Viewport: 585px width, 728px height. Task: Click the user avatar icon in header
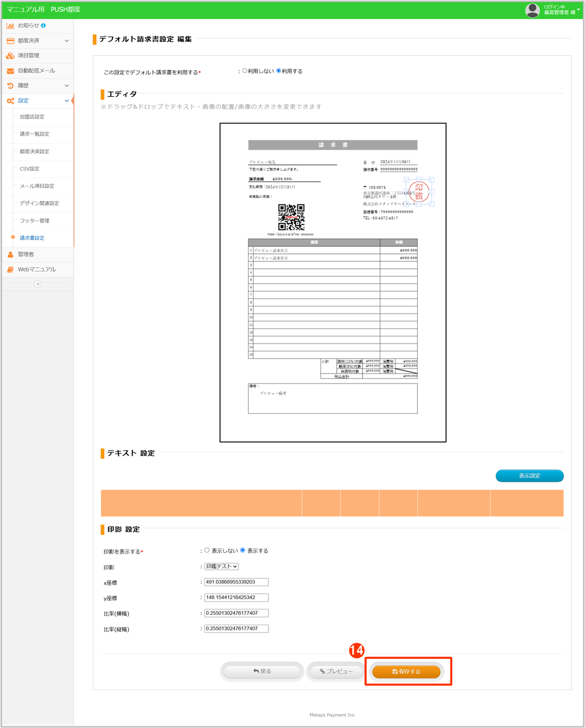click(532, 10)
